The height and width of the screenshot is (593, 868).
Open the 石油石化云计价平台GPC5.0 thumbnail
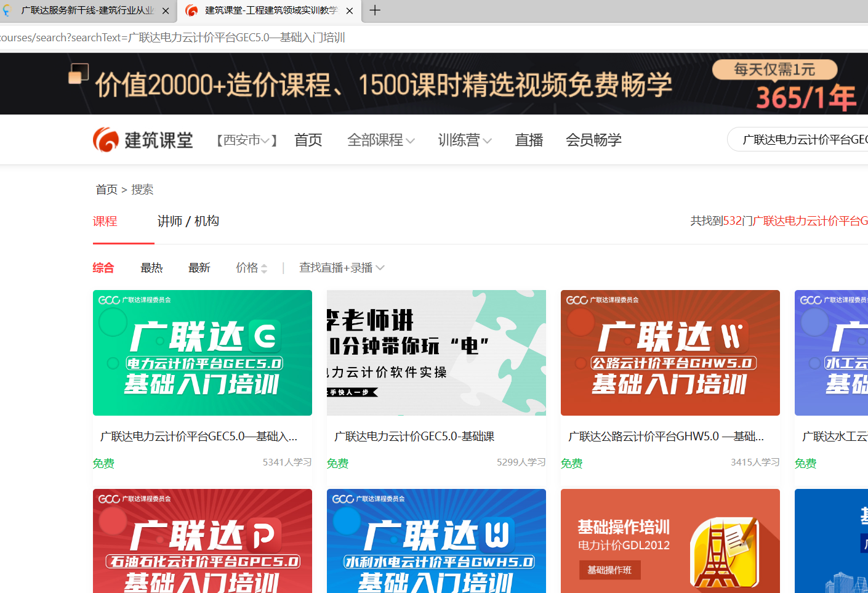coord(203,541)
